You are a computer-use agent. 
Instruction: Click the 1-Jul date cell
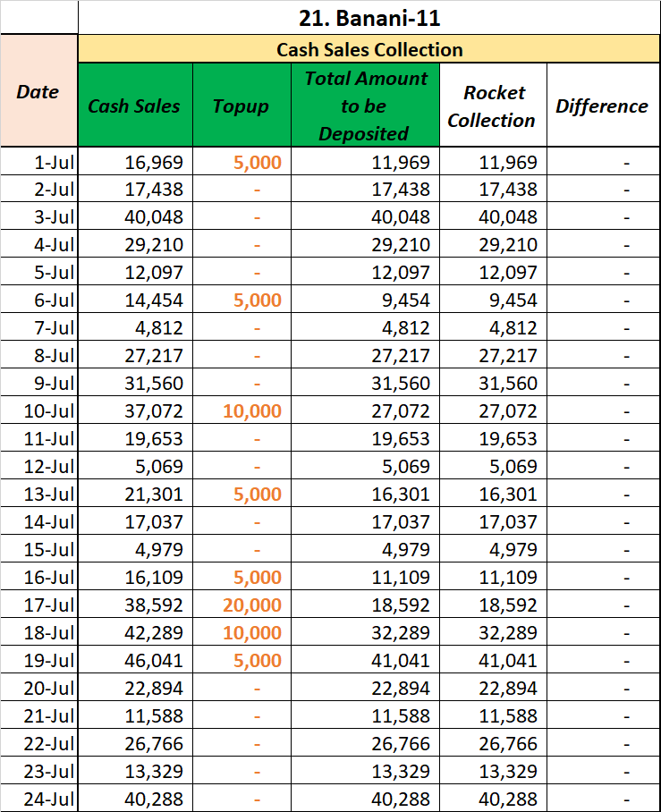(38, 162)
